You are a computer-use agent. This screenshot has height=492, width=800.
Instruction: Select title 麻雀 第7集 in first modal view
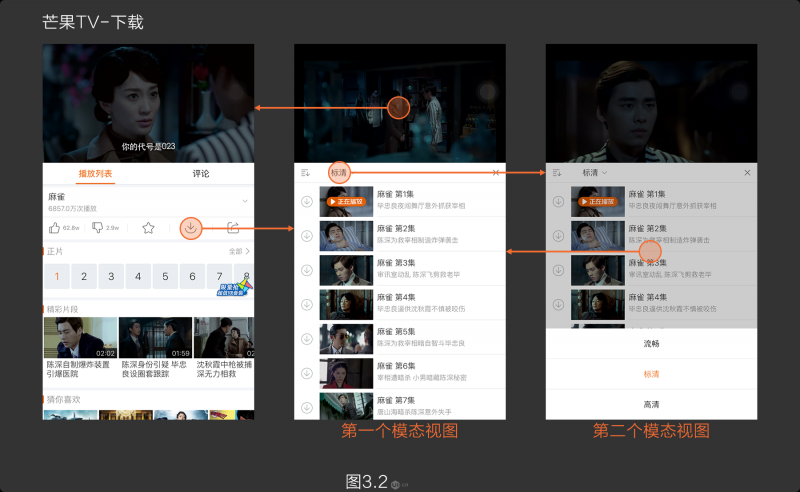(x=396, y=401)
